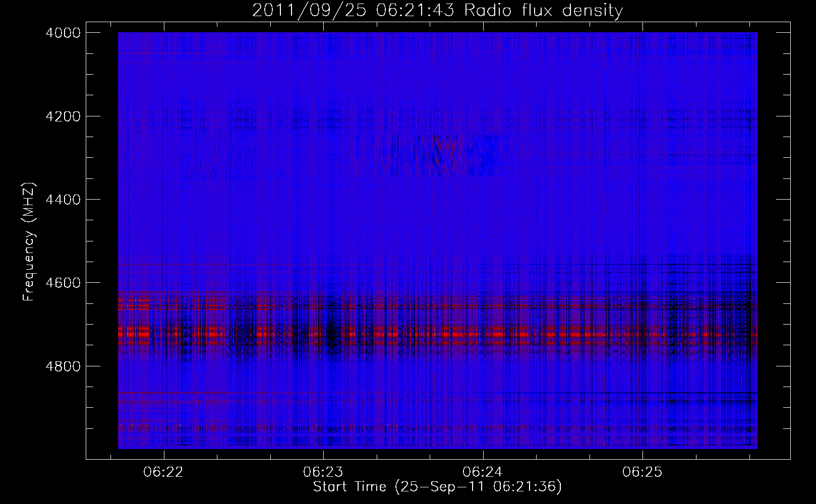This screenshot has height=504, width=816.
Task: Click the 4400 frequency axis label
Action: [63, 200]
